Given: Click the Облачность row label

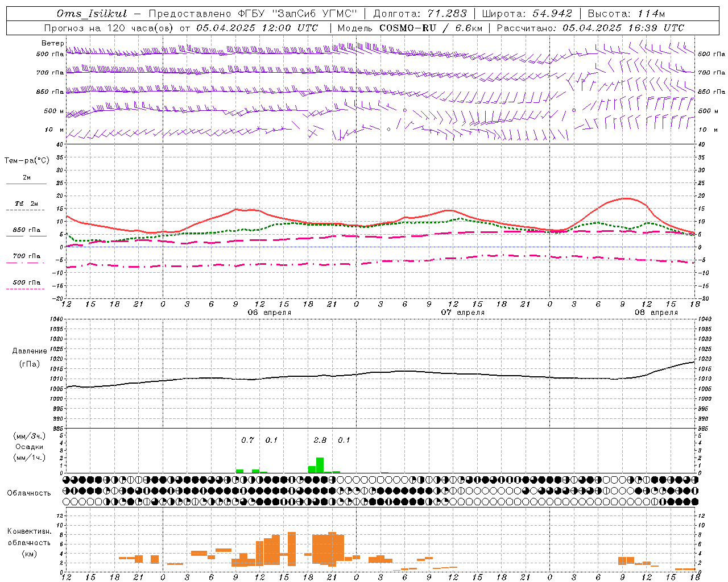Looking at the screenshot, I should (x=29, y=493).
